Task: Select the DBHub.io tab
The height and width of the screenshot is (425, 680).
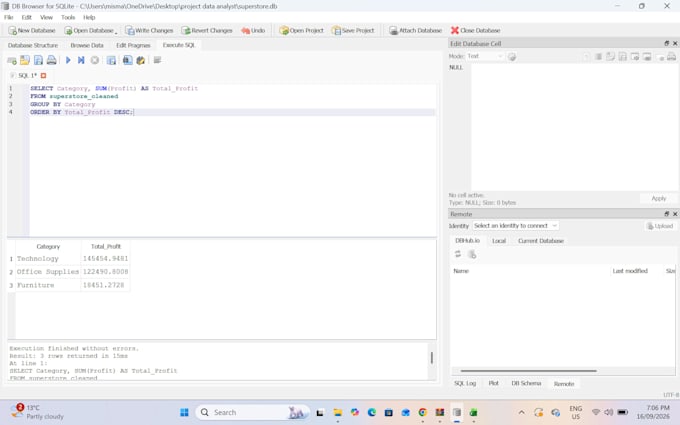Action: point(468,241)
